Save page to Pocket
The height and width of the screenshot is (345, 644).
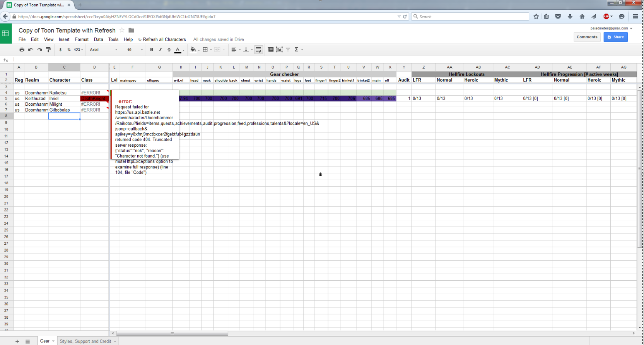click(558, 17)
